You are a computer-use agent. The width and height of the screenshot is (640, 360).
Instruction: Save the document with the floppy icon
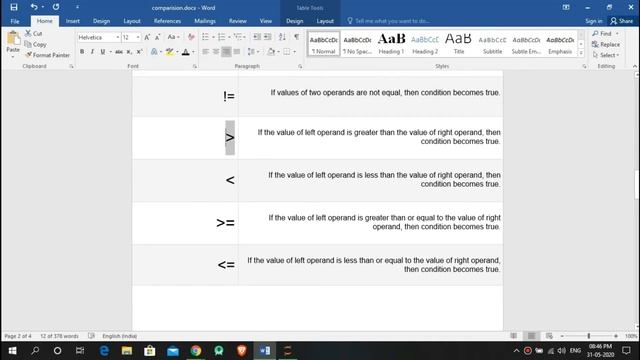14,7
